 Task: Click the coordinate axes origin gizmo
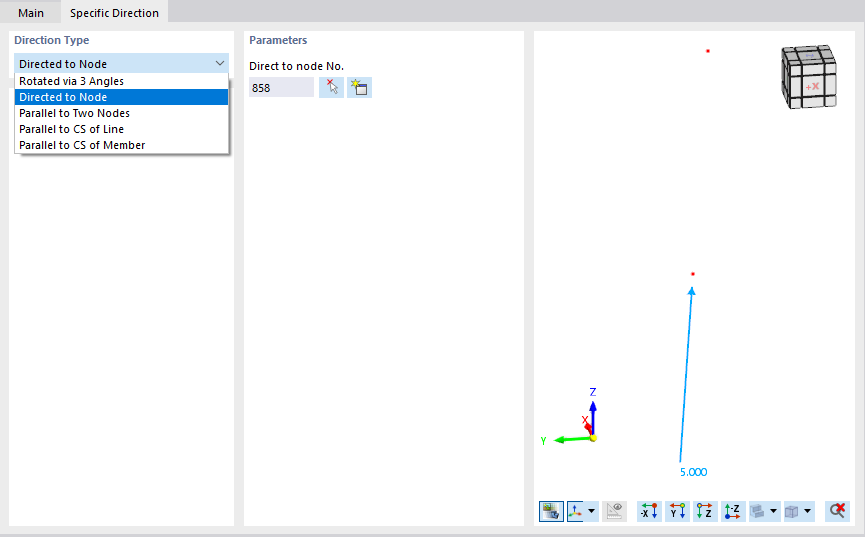(593, 438)
